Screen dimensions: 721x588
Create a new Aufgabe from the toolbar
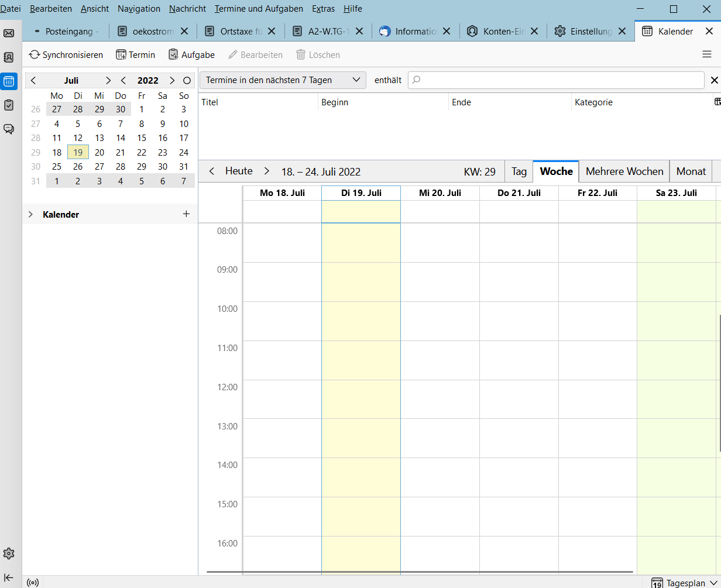[x=191, y=55]
